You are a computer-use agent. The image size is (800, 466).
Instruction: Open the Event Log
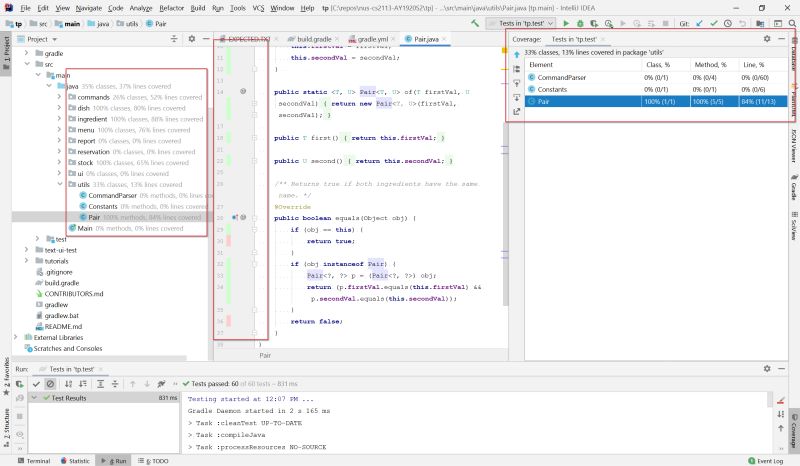(765, 461)
